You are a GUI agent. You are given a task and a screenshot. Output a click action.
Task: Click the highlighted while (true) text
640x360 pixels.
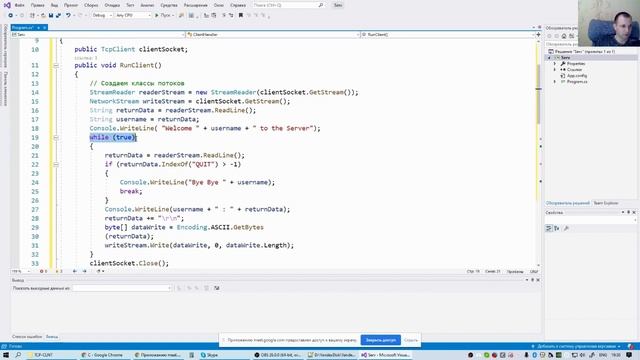click(x=113, y=138)
